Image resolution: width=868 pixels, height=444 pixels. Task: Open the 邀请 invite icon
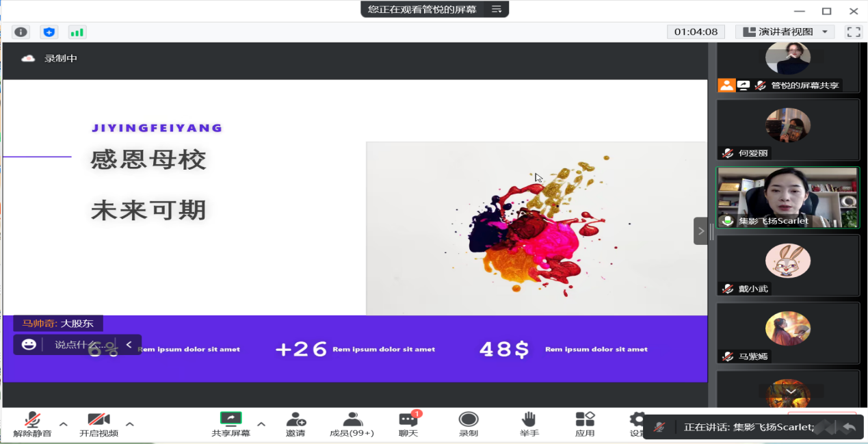(x=295, y=424)
